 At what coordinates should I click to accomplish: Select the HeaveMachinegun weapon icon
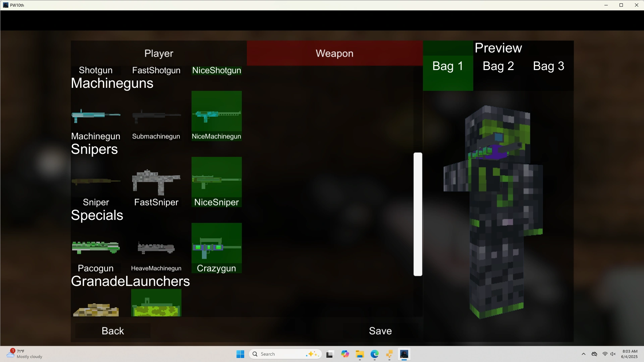[x=156, y=248]
